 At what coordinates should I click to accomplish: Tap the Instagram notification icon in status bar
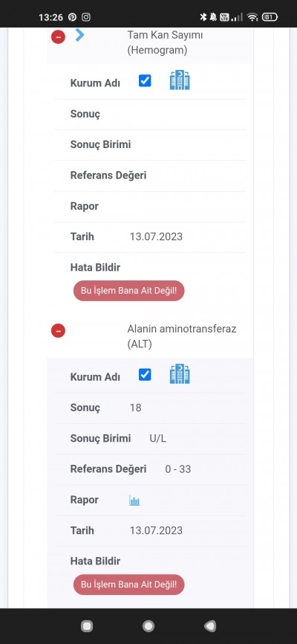coord(85,17)
